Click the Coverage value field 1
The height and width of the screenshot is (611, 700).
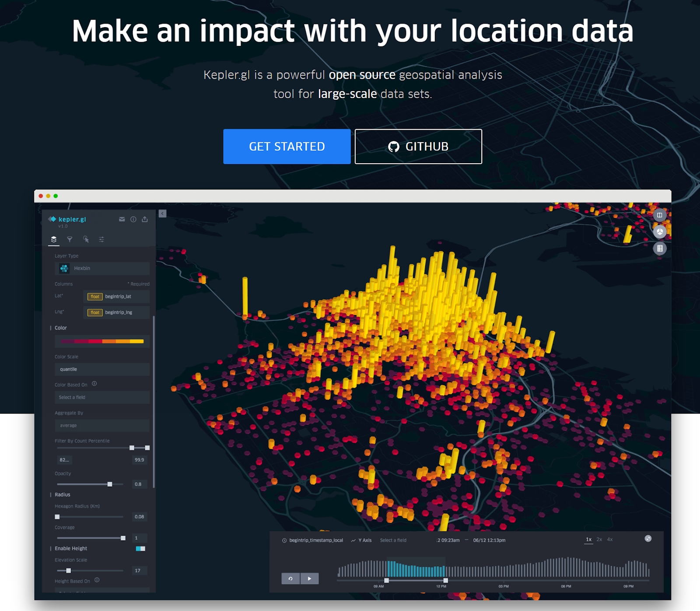140,538
